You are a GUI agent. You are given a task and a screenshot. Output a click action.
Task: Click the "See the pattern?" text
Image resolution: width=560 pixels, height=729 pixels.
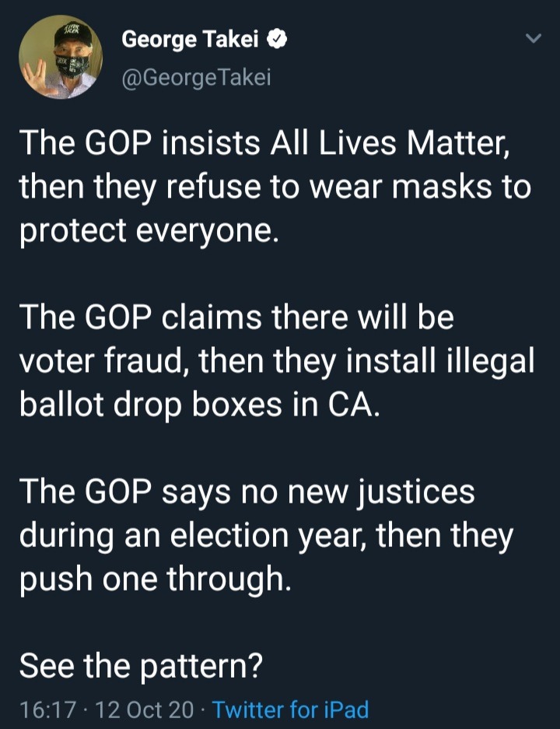[140, 666]
